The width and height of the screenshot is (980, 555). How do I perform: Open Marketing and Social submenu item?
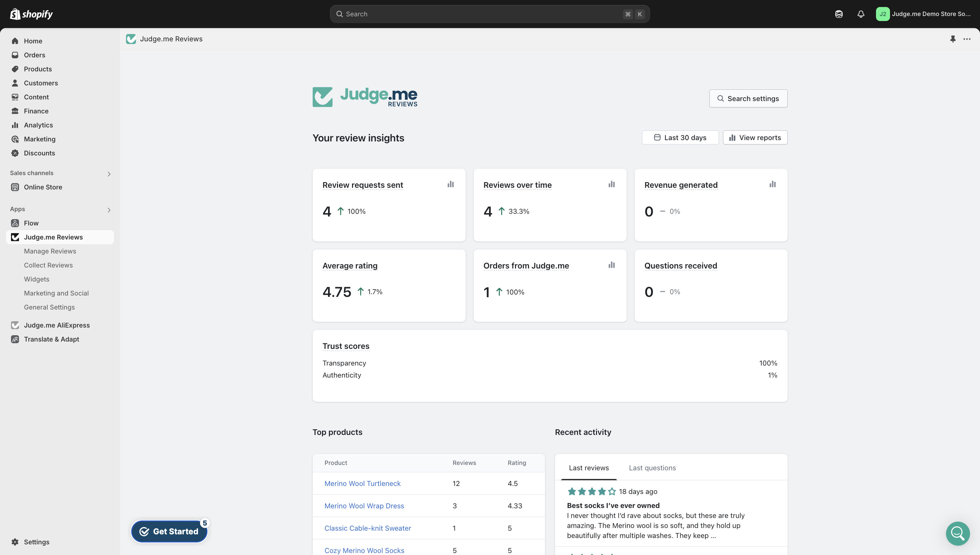[56, 293]
